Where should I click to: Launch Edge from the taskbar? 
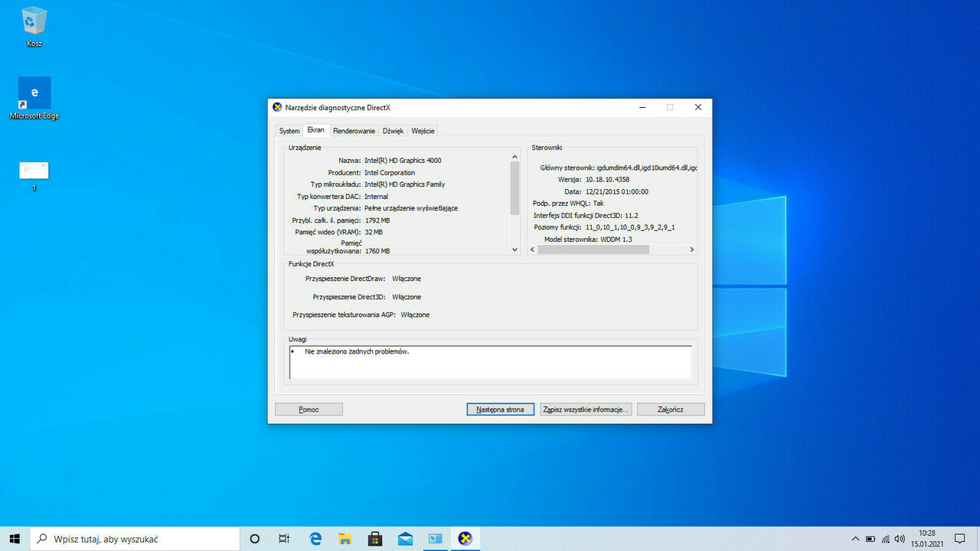tap(315, 539)
